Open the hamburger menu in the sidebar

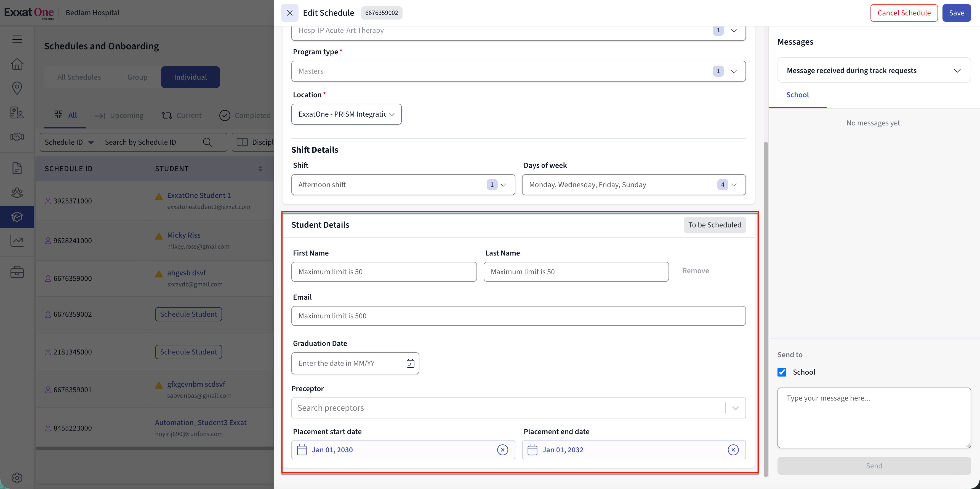(x=17, y=39)
